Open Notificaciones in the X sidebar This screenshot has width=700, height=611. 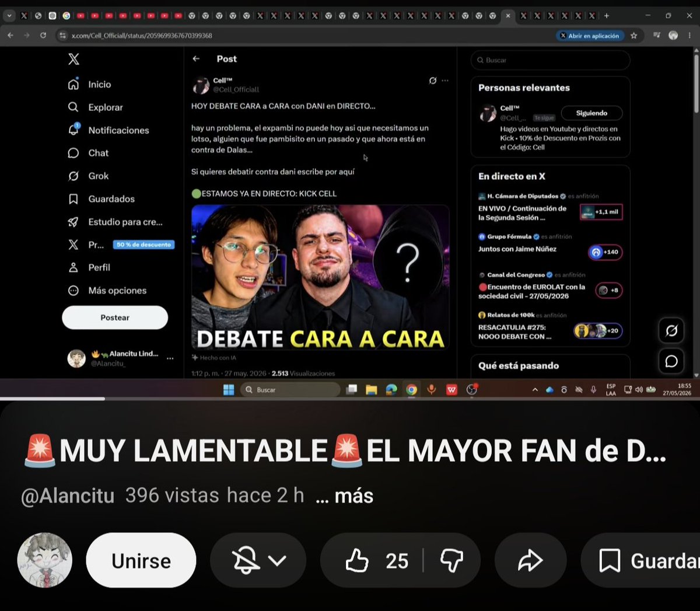tap(108, 130)
